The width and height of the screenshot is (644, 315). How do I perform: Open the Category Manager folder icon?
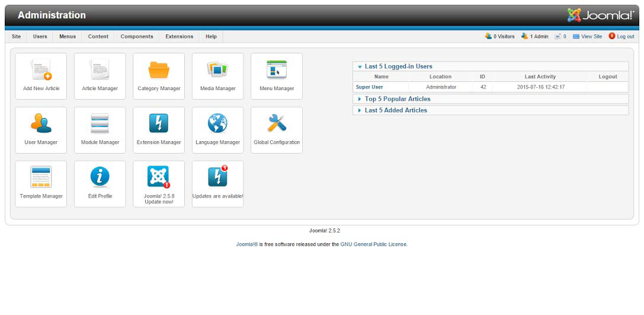point(159,70)
